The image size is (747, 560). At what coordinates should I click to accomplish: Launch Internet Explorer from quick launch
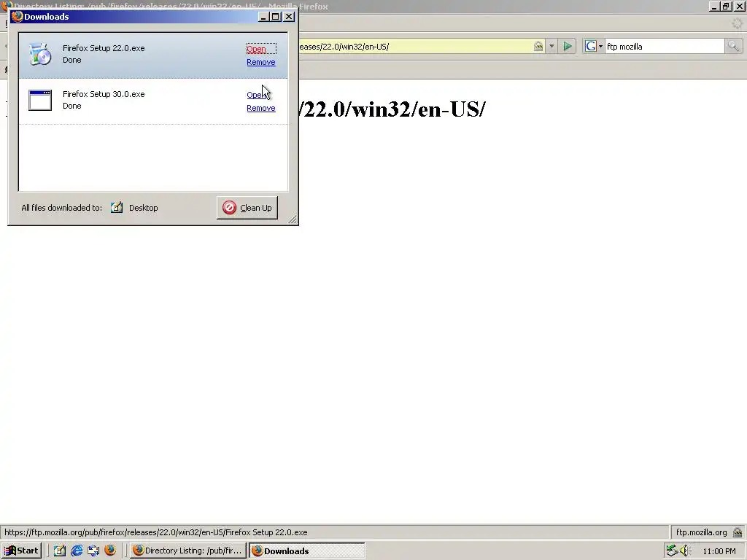(77, 551)
